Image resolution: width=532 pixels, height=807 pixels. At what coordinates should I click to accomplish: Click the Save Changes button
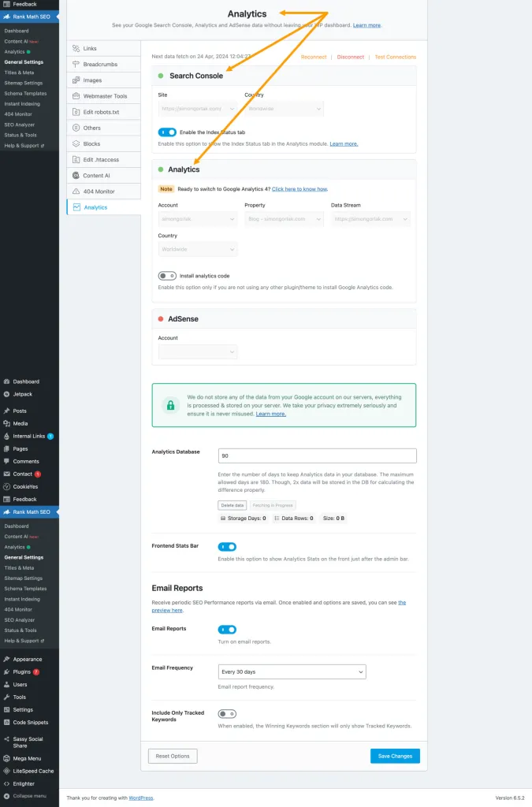[x=395, y=756]
